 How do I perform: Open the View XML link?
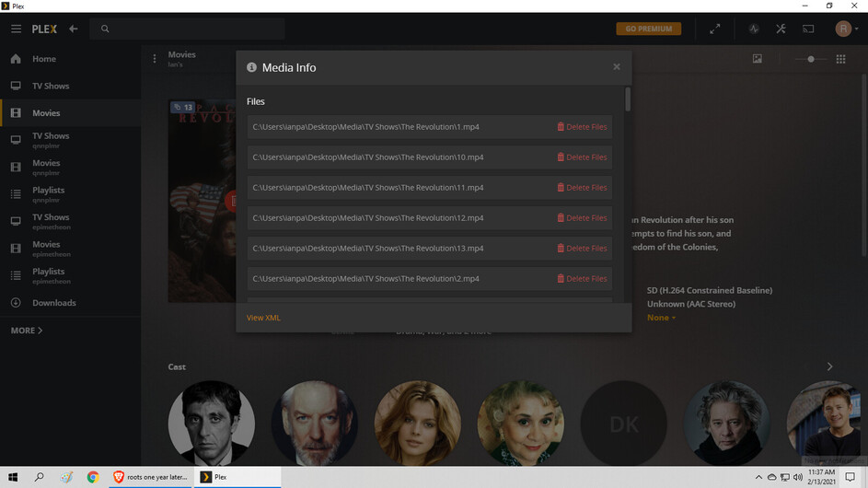263,318
